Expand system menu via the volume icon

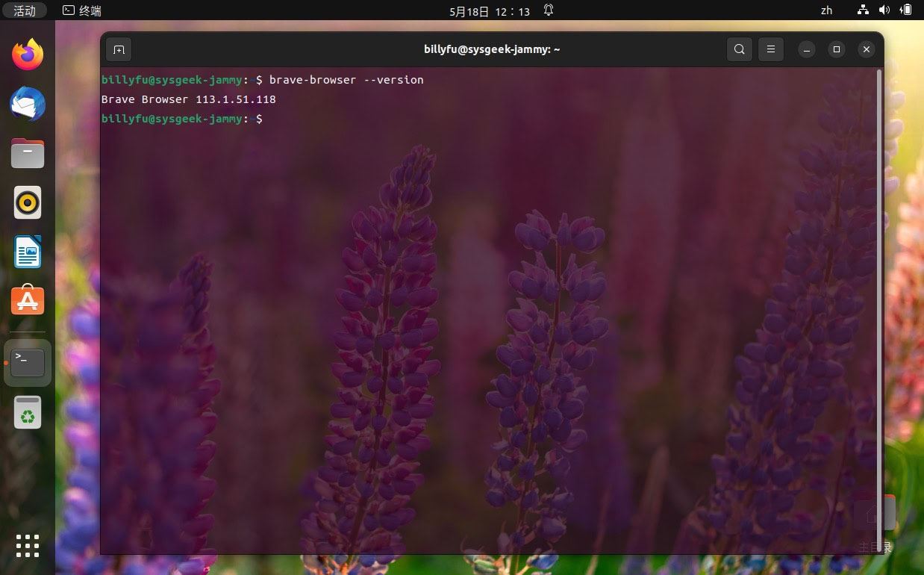click(x=884, y=10)
